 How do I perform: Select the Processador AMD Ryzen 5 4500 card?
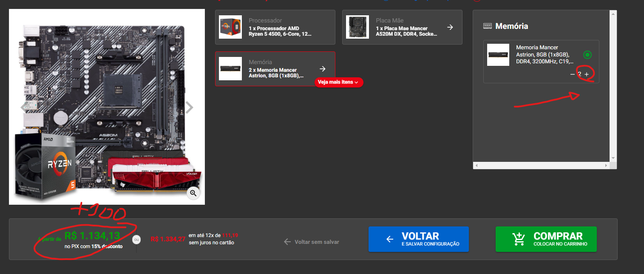pos(275,27)
